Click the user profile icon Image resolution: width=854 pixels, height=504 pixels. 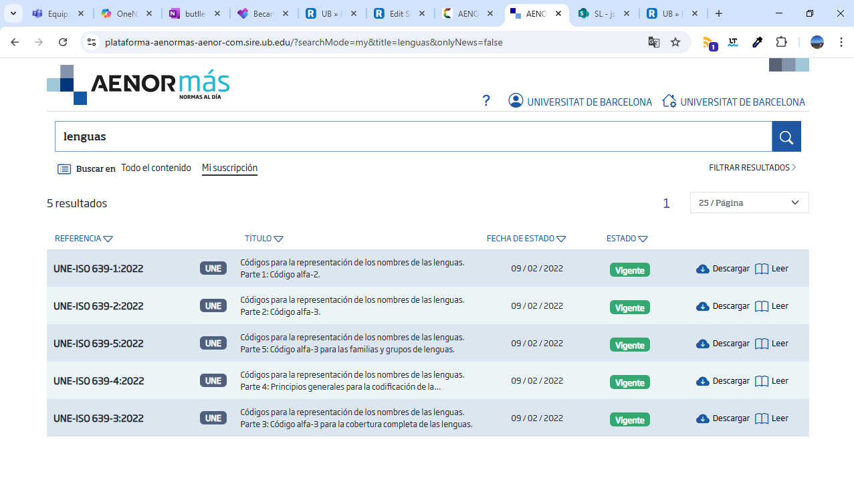coord(516,101)
